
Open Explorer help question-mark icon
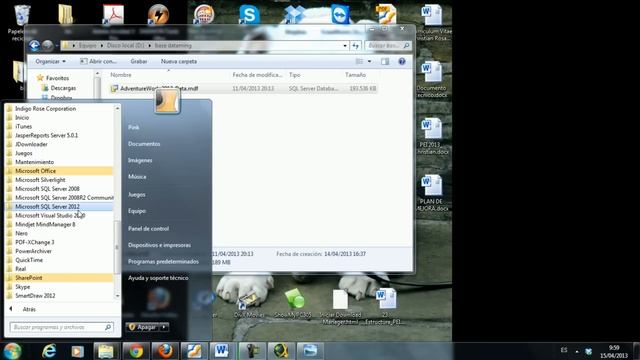(402, 61)
